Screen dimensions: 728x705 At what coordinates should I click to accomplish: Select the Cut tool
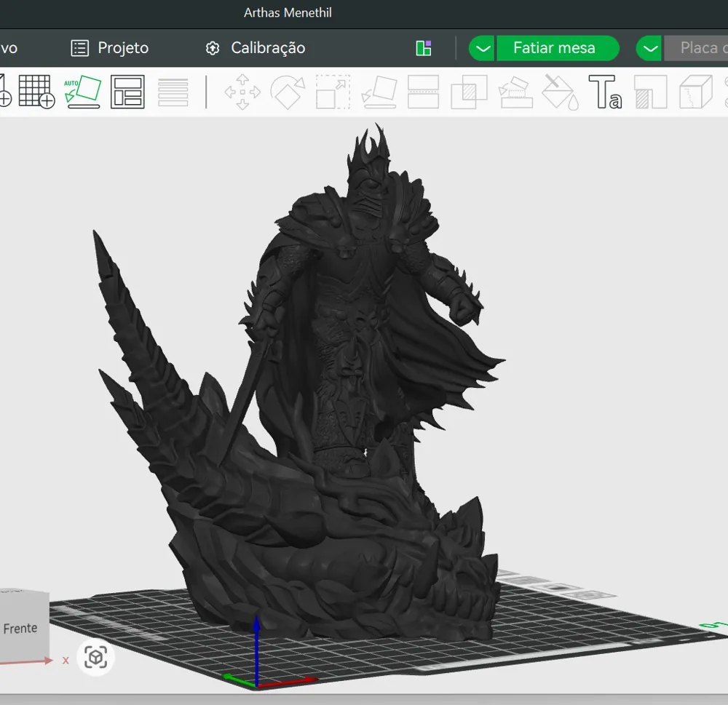pos(423,92)
